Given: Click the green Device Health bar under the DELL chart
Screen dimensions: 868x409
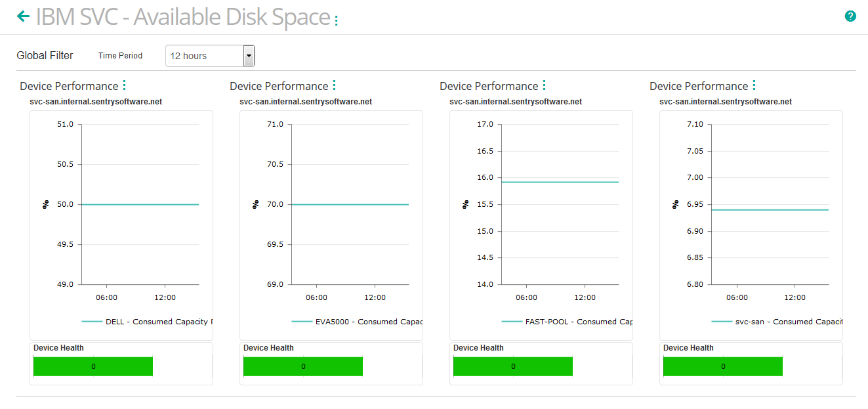Looking at the screenshot, I should [93, 366].
